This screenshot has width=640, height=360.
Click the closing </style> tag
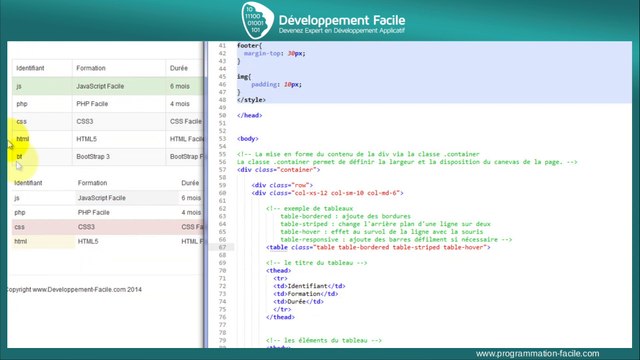point(251,100)
